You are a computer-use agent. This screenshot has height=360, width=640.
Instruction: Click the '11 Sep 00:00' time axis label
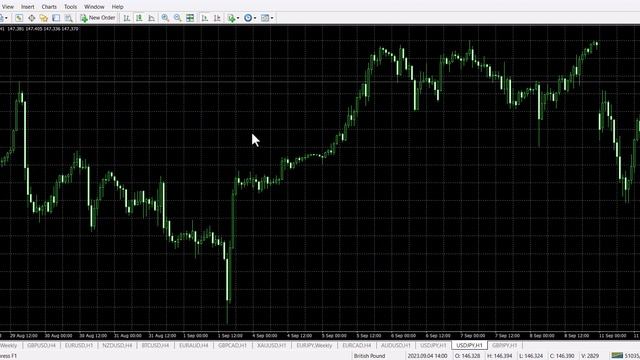tap(612, 336)
